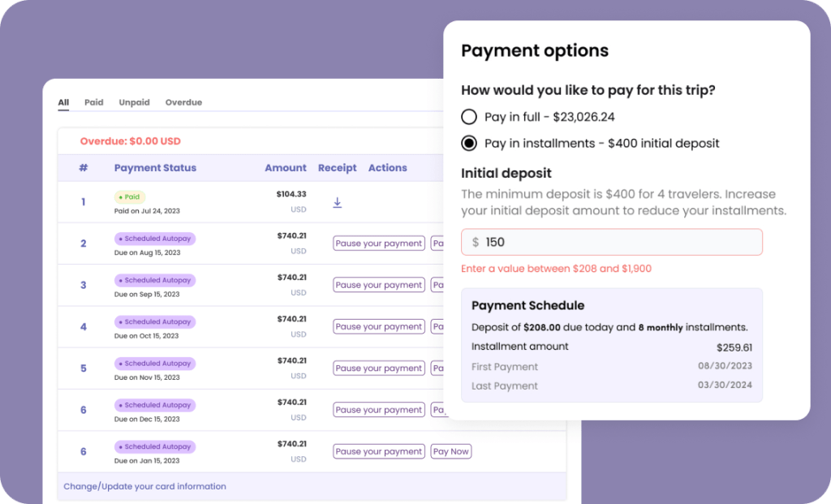
Task: Click the Payment Status column header
Action: click(155, 168)
